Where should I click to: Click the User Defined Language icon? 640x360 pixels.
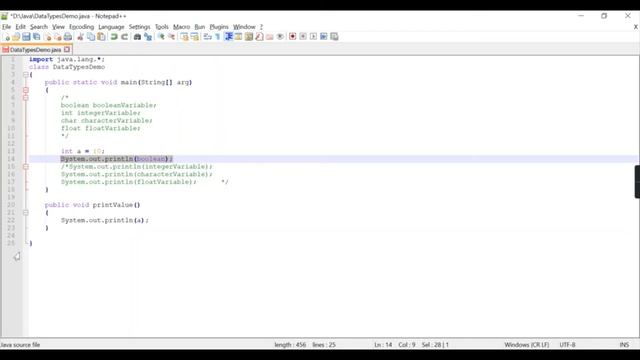[238, 37]
